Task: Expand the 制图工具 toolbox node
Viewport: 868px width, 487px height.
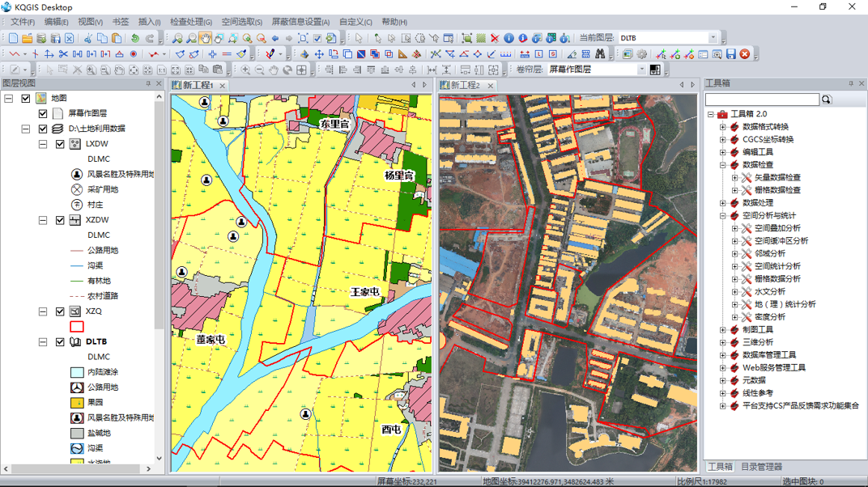Action: 723,330
